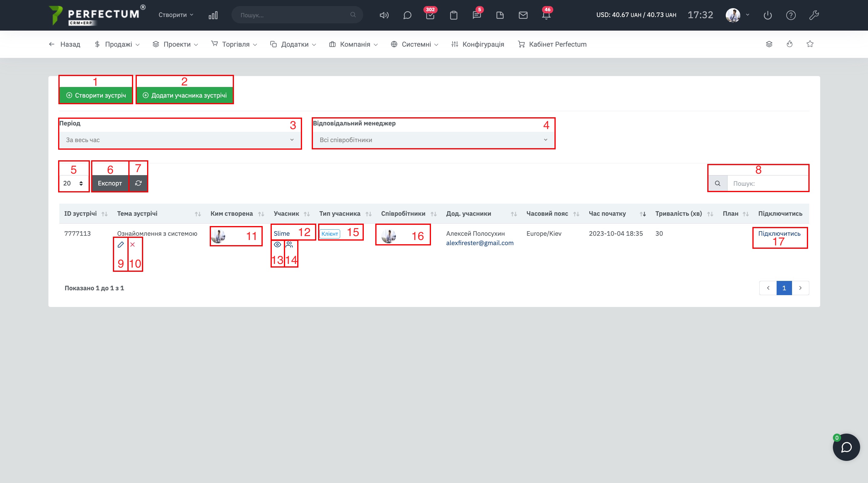Open the notifications bell in top bar

(546, 15)
